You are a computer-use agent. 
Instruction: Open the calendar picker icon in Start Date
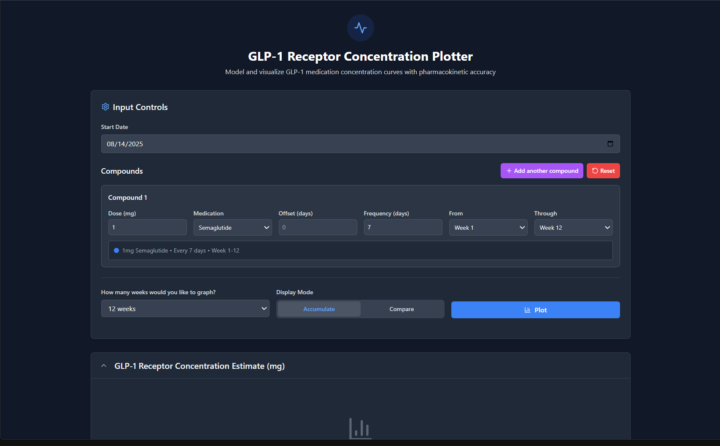610,144
